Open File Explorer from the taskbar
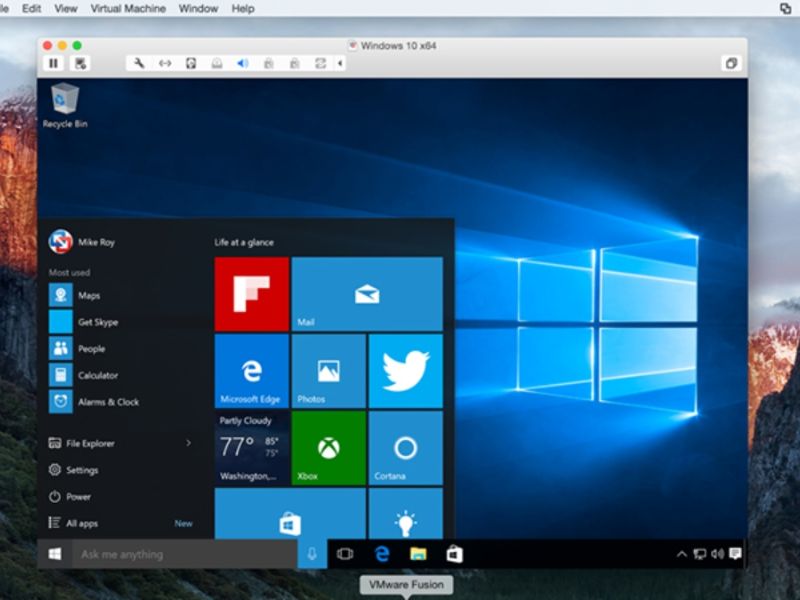 [418, 554]
